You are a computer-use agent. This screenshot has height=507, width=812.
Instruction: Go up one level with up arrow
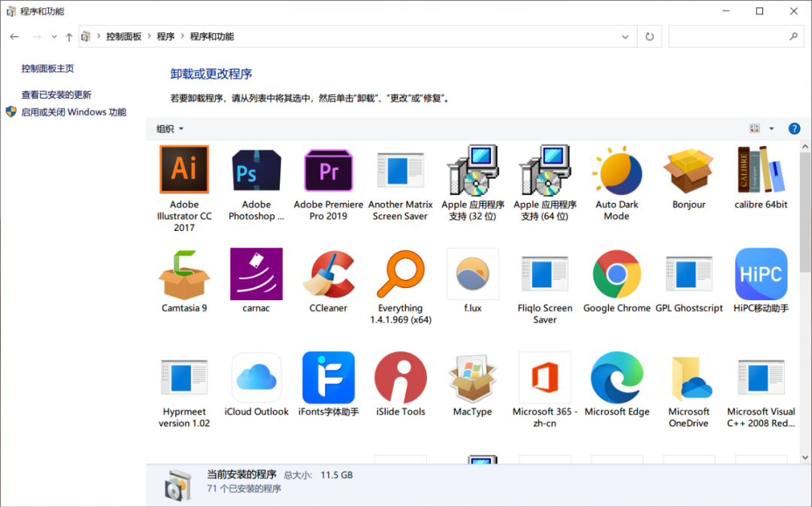69,37
